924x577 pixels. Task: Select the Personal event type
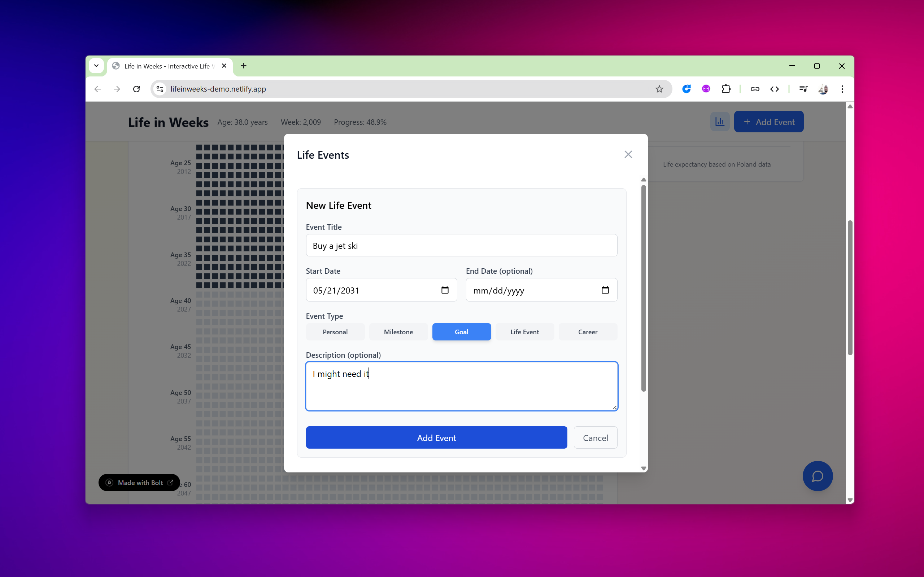(335, 332)
